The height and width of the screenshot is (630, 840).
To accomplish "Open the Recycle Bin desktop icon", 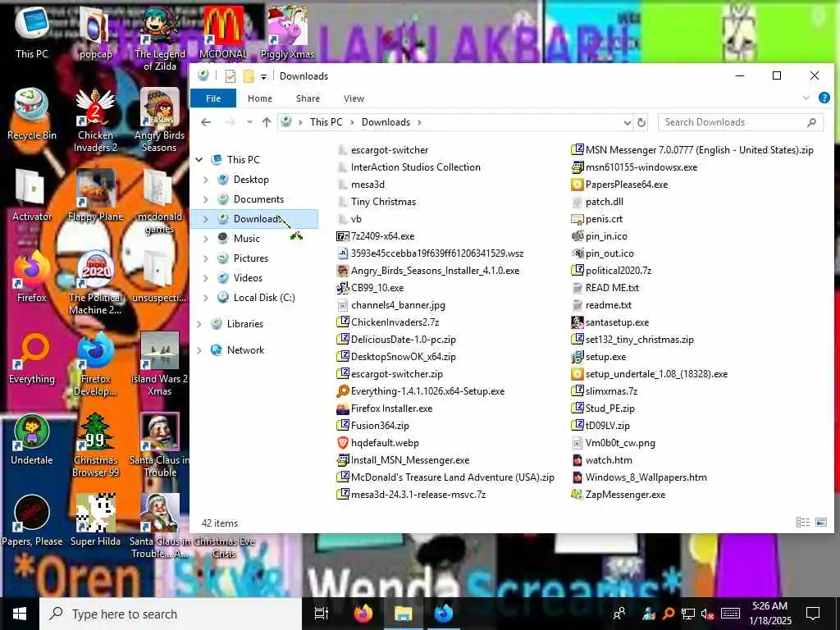I will point(32,115).
